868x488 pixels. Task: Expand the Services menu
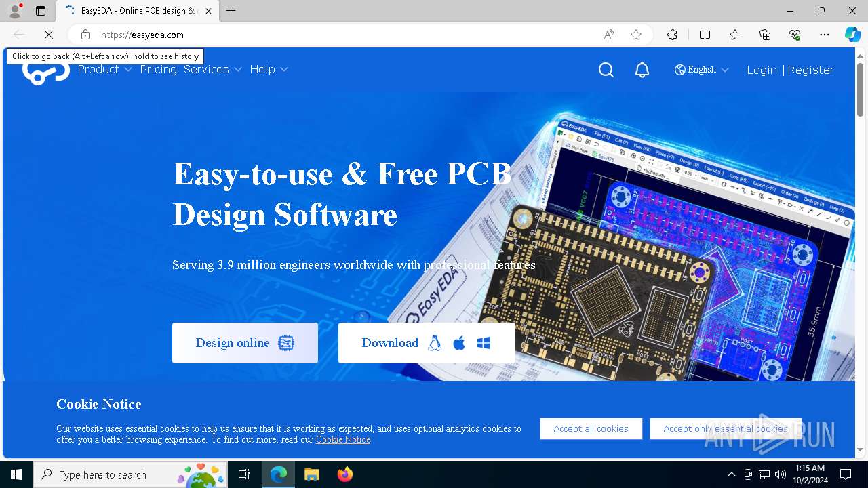pyautogui.click(x=213, y=69)
